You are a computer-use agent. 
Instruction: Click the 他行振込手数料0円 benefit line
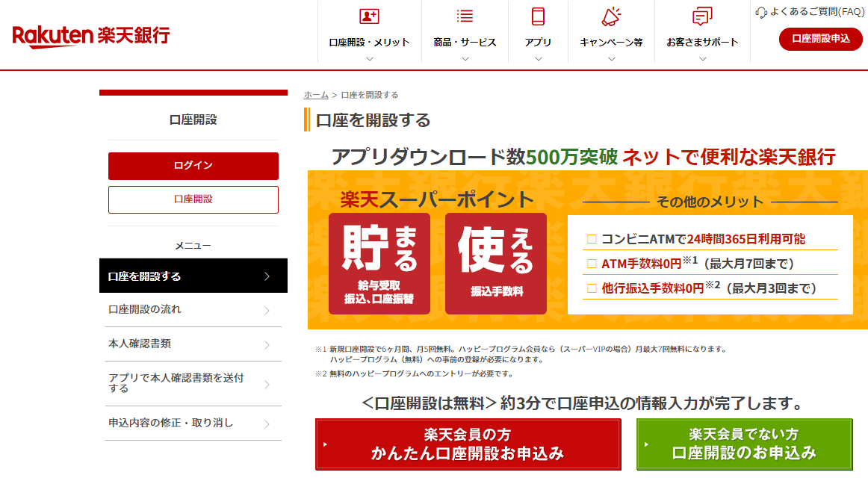tap(709, 288)
